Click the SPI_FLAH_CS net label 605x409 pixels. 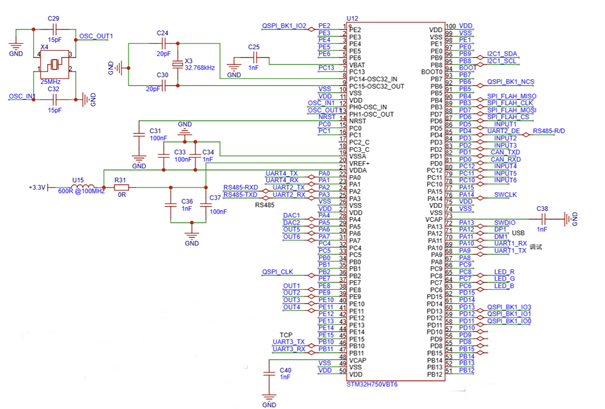pyautogui.click(x=508, y=117)
